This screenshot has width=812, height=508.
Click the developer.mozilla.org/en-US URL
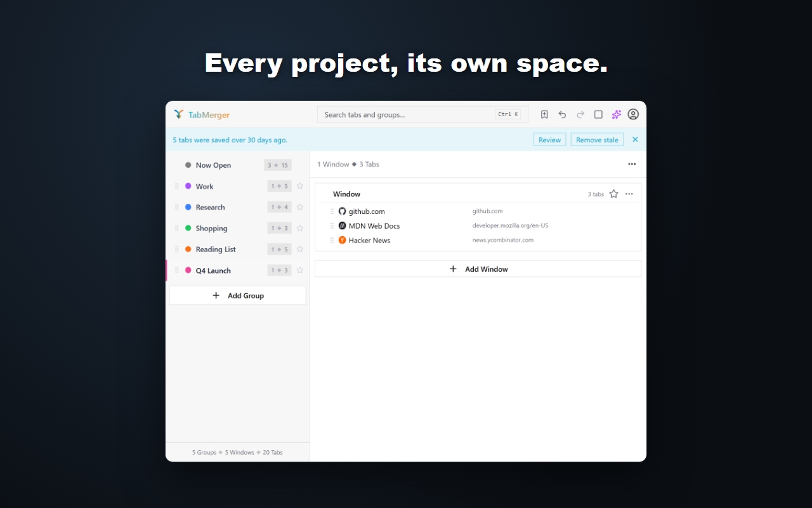pos(510,226)
